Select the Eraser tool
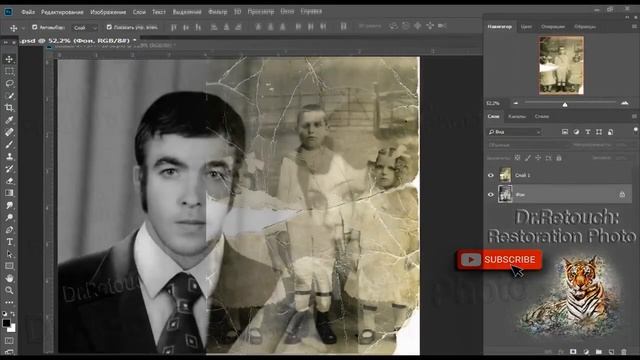640x360 pixels. coord(9,181)
